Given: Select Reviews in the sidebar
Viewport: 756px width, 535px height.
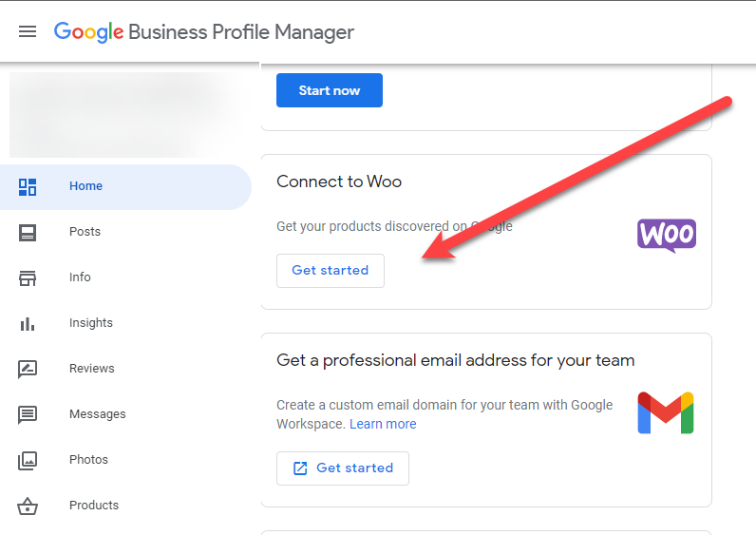Looking at the screenshot, I should (91, 369).
